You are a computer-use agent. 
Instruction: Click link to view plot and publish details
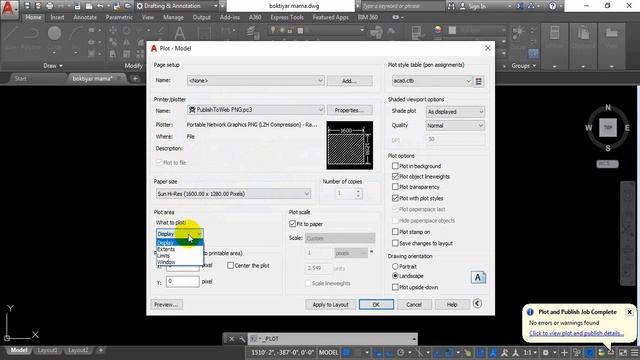pyautogui.click(x=576, y=333)
